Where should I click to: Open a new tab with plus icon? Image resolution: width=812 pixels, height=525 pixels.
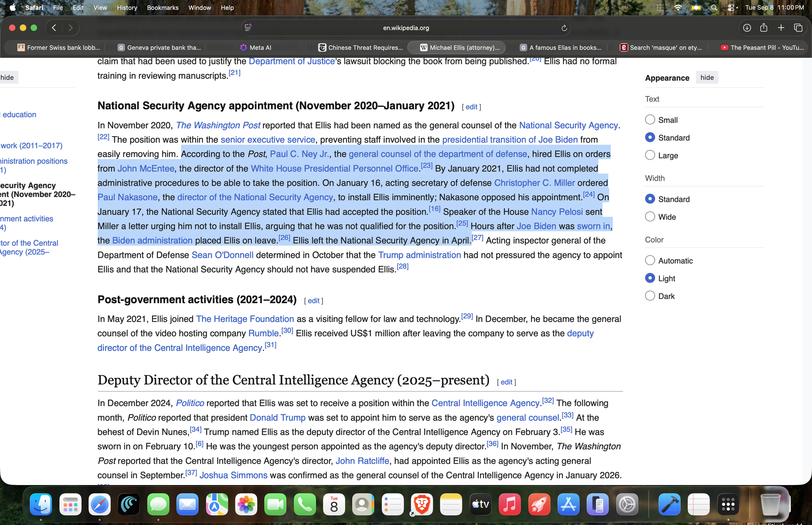[x=781, y=28]
